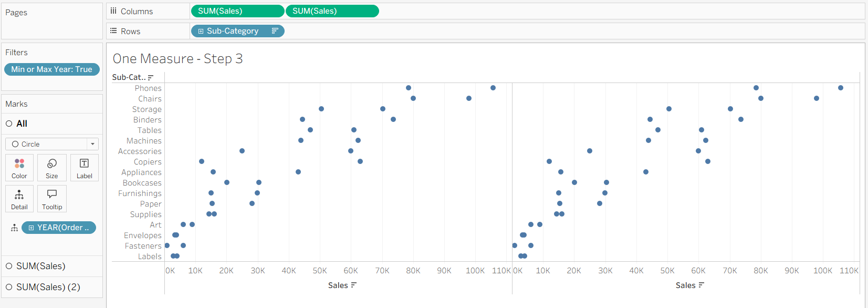Select the Phones row label
Screen dimensions: 868x308
148,88
